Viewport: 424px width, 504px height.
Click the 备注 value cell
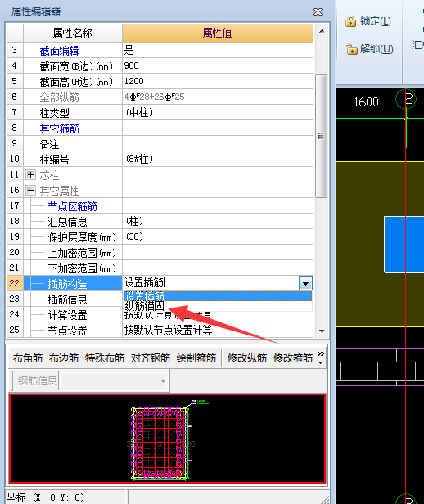click(x=217, y=144)
